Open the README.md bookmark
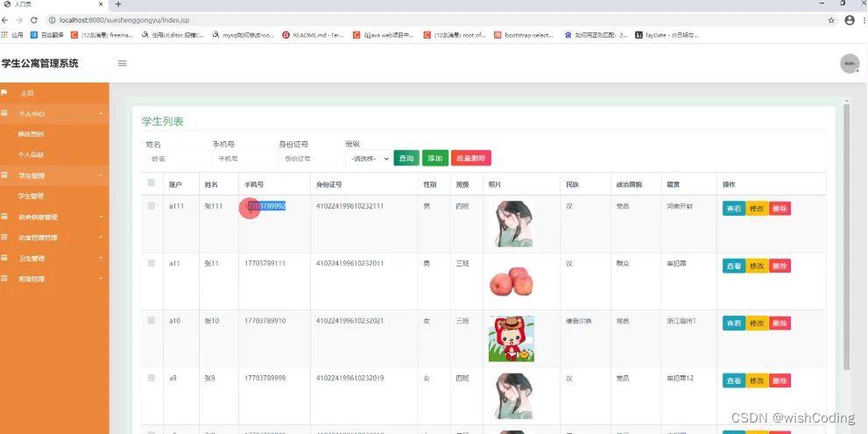Viewport: 868px width, 434px height. pos(313,34)
